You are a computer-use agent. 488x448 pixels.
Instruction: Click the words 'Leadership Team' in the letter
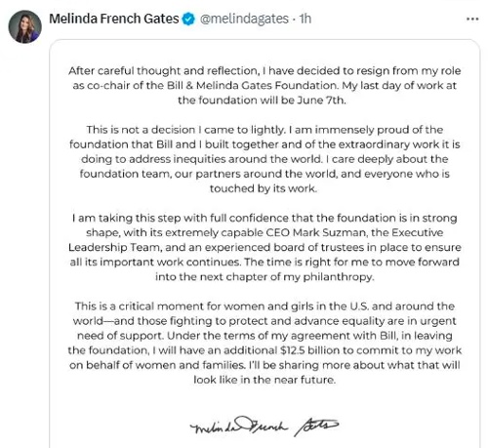[114, 247]
